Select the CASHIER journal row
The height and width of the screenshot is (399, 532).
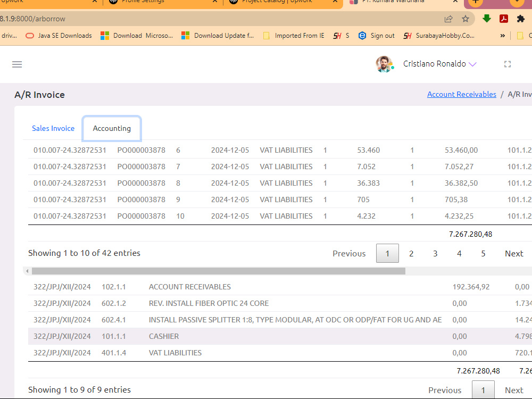tap(280, 336)
